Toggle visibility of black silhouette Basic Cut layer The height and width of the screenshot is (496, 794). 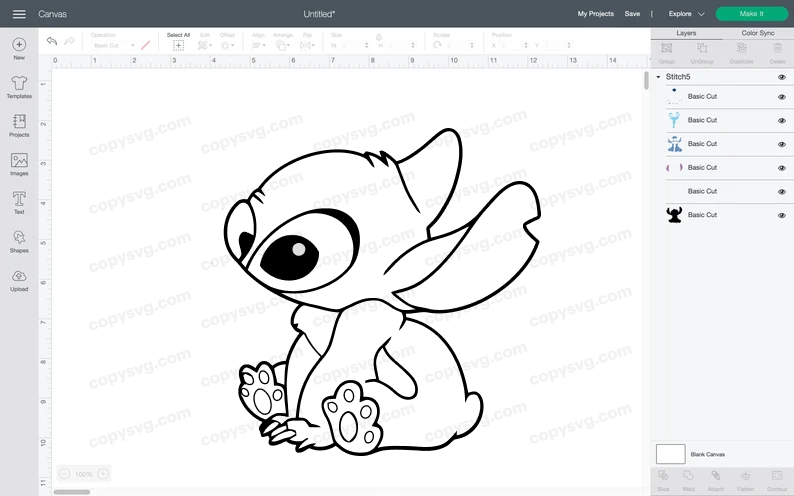(782, 216)
